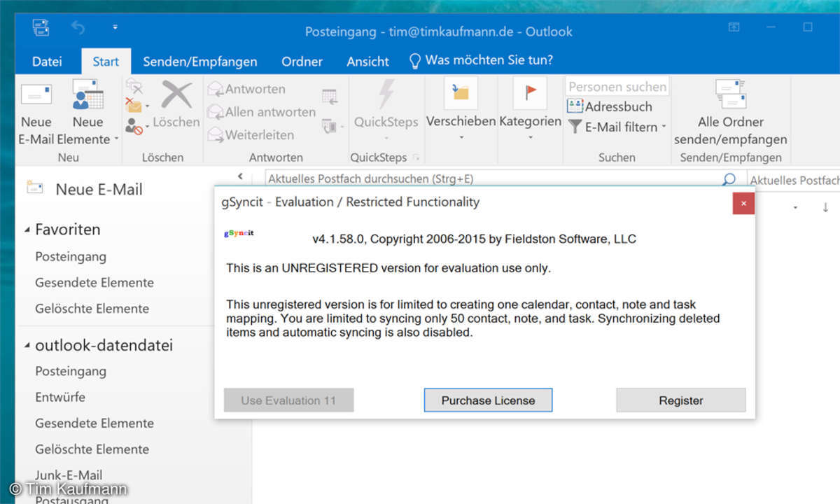Click the Antworten reply button
The image size is (840, 504).
coord(246,89)
